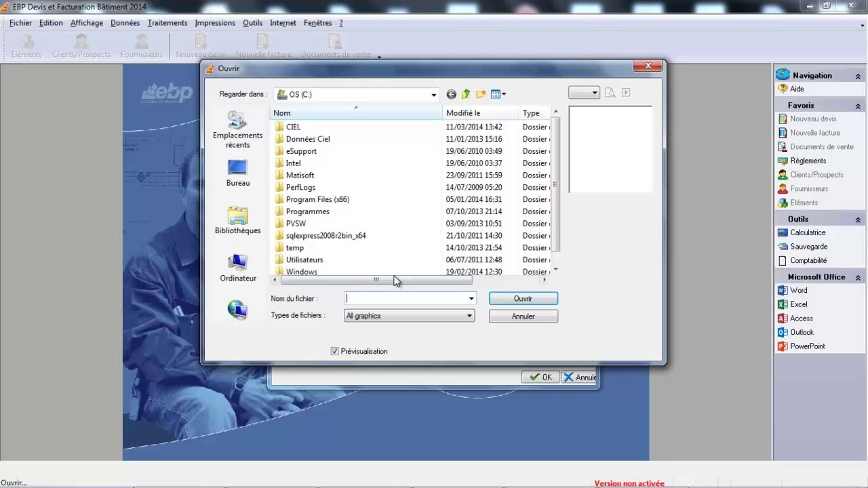Open the Impressions menu
The height and width of the screenshot is (488, 868).
click(x=215, y=23)
